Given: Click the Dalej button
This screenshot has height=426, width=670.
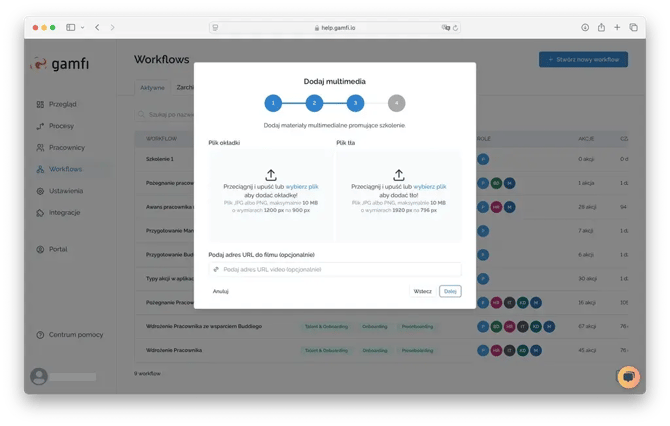Looking at the screenshot, I should pos(450,291).
